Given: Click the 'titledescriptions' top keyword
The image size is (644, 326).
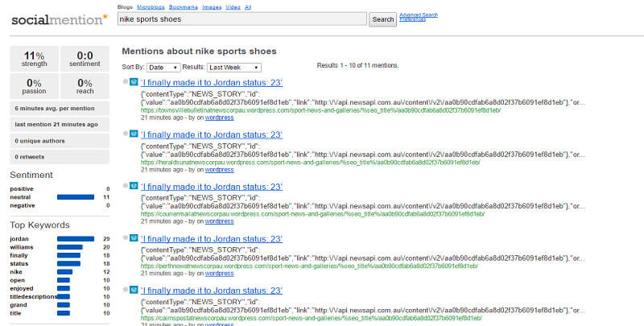Looking at the screenshot, I should pos(34,296).
